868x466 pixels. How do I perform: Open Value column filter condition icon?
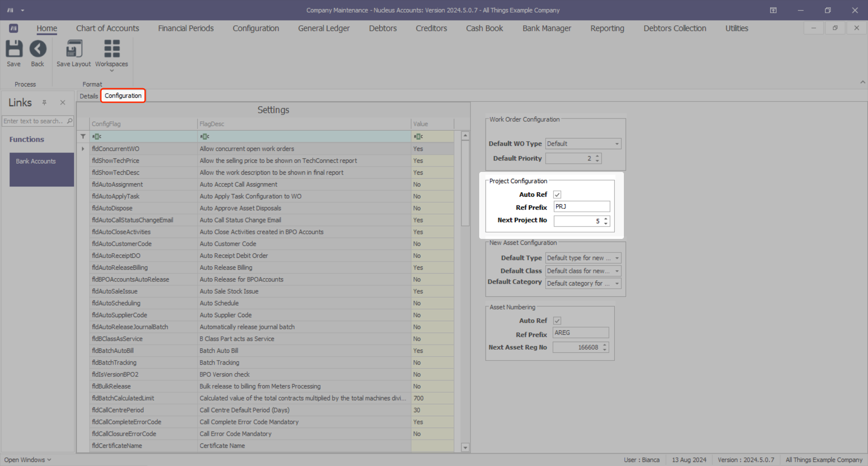tap(418, 137)
